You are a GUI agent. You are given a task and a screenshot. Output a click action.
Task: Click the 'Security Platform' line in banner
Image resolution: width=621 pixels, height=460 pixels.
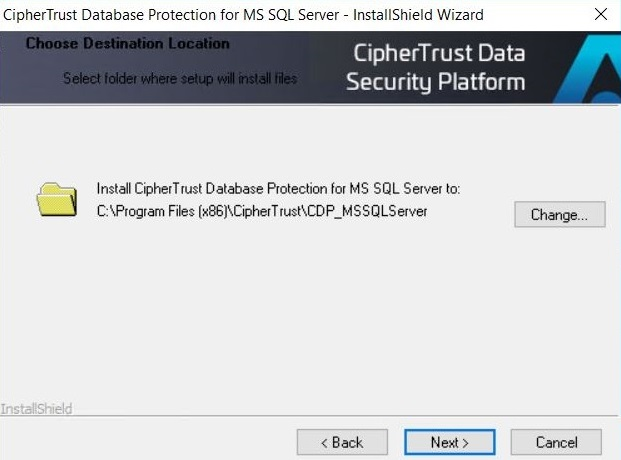coord(436,82)
